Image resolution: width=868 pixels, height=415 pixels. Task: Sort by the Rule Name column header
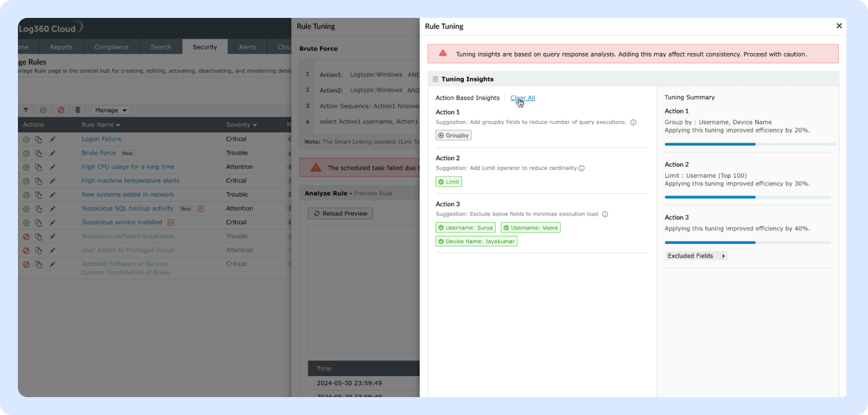(x=101, y=125)
